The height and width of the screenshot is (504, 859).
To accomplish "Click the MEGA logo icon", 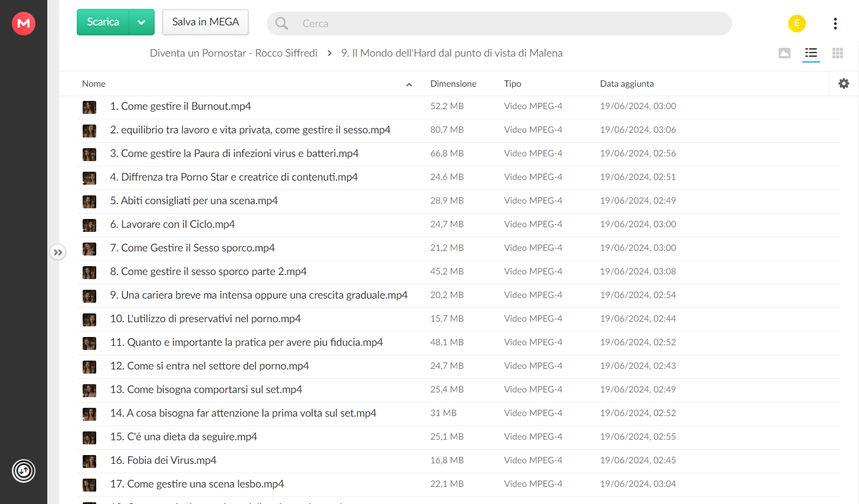I will [x=24, y=24].
